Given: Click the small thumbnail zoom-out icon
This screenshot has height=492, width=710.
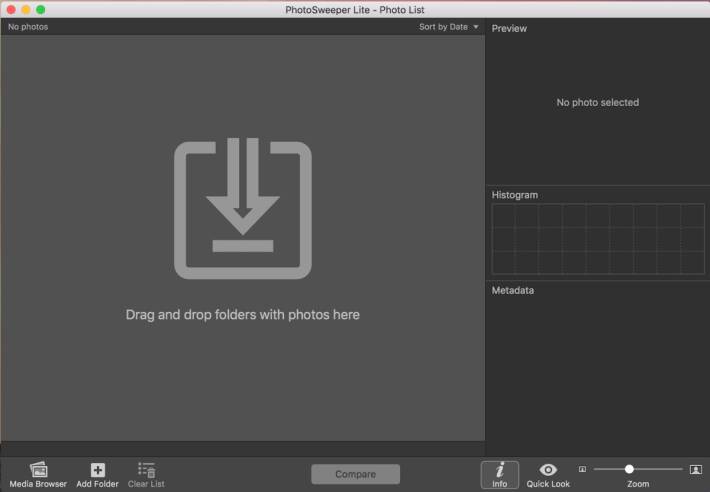Looking at the screenshot, I should point(582,469).
